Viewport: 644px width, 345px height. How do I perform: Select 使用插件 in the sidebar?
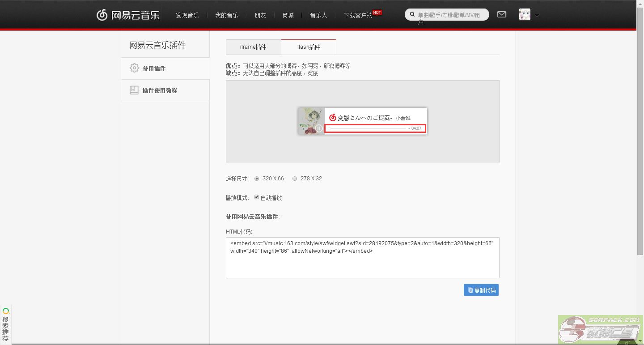165,68
